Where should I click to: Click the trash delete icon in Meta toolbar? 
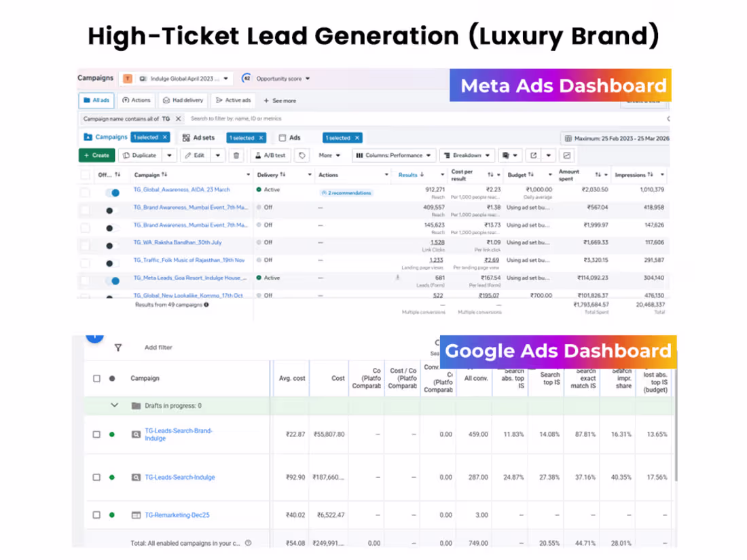(236, 155)
